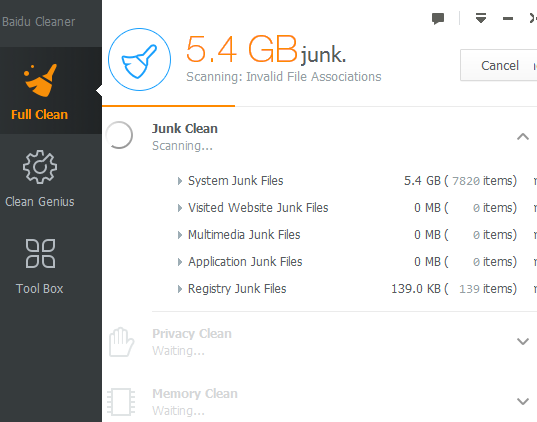The width and height of the screenshot is (537, 422).
Task: Expand the Memory Clean section chevron
Action: 523,401
